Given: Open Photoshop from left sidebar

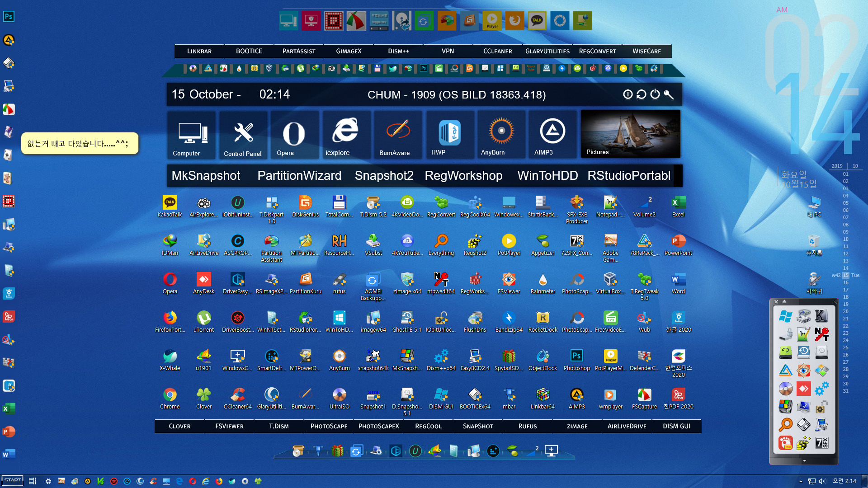Looking at the screenshot, I should [9, 17].
